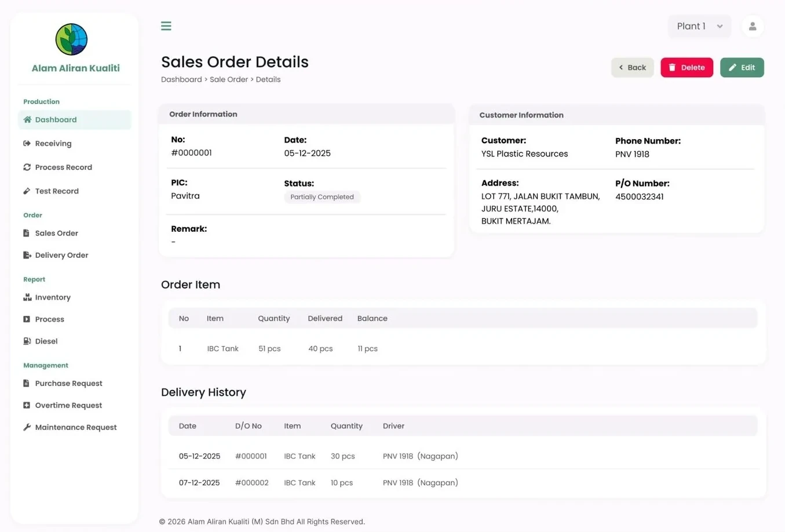Click the Delivery Order file icon
The image size is (785, 532).
click(27, 255)
